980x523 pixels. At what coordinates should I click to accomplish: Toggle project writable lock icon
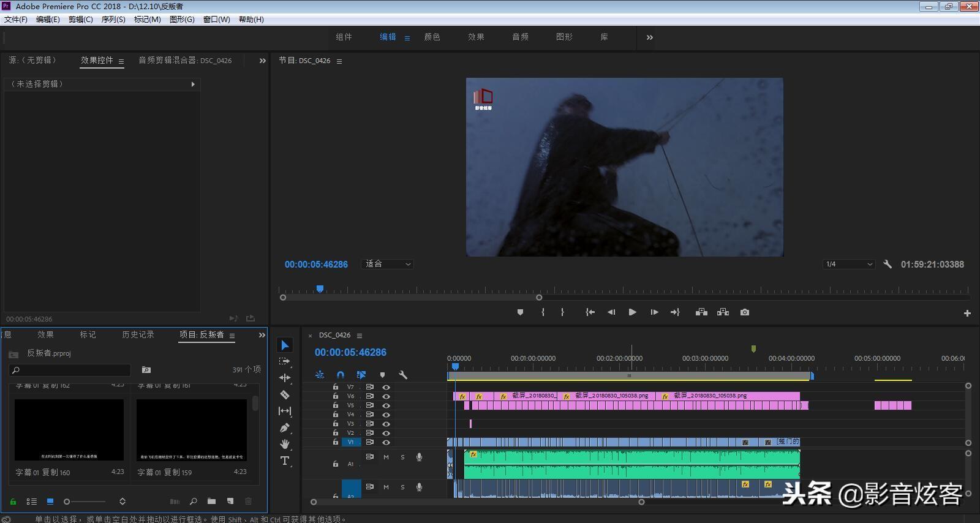coord(13,501)
